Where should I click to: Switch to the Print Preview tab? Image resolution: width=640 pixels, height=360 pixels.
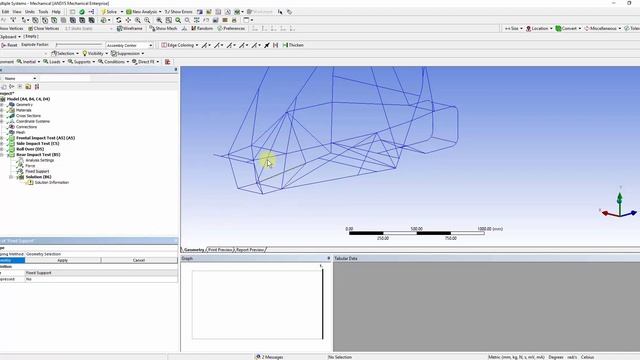click(x=220, y=249)
